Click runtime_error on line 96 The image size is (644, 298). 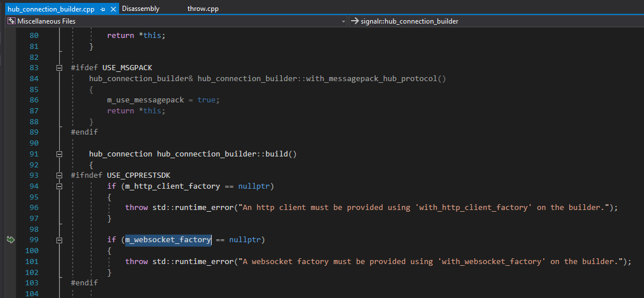pyautogui.click(x=204, y=207)
